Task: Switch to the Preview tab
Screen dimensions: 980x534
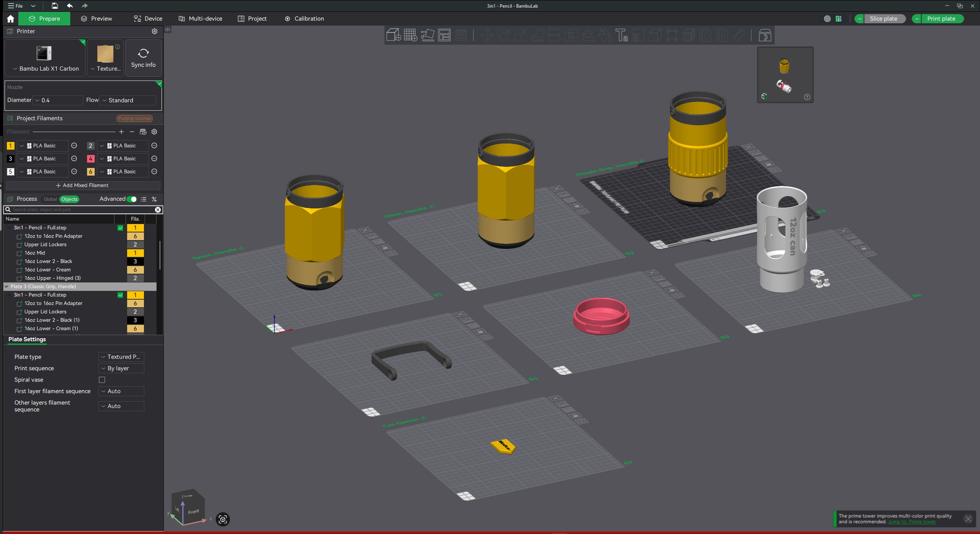Action: 97,19
